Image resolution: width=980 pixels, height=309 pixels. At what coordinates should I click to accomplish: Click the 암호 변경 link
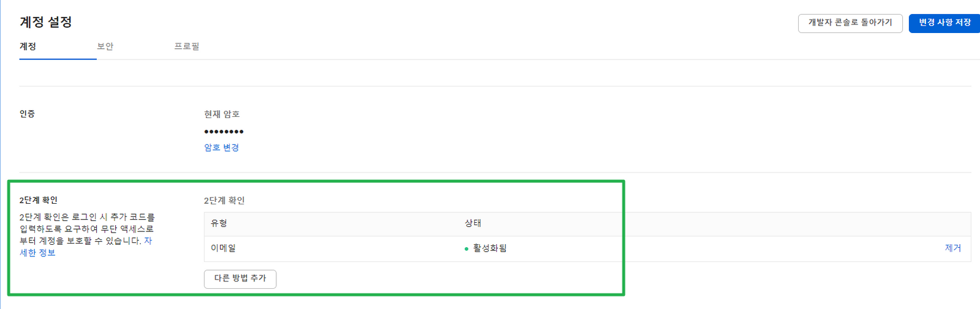click(x=221, y=147)
